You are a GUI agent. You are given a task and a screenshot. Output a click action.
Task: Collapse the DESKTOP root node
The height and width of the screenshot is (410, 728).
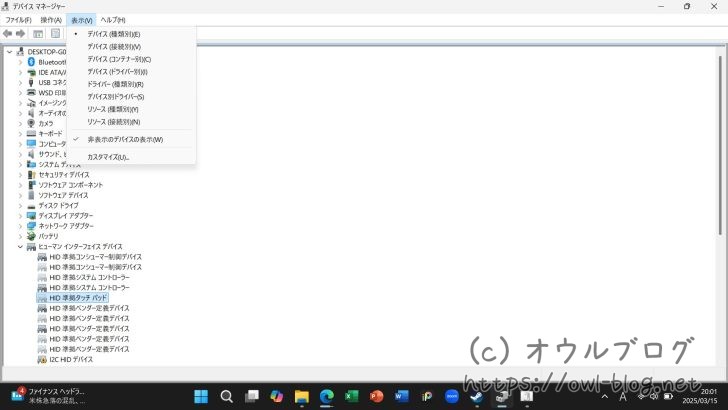pyautogui.click(x=9, y=52)
